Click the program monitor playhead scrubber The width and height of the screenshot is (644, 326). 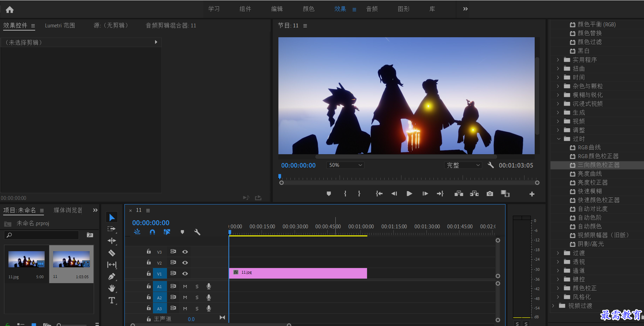coord(280,176)
